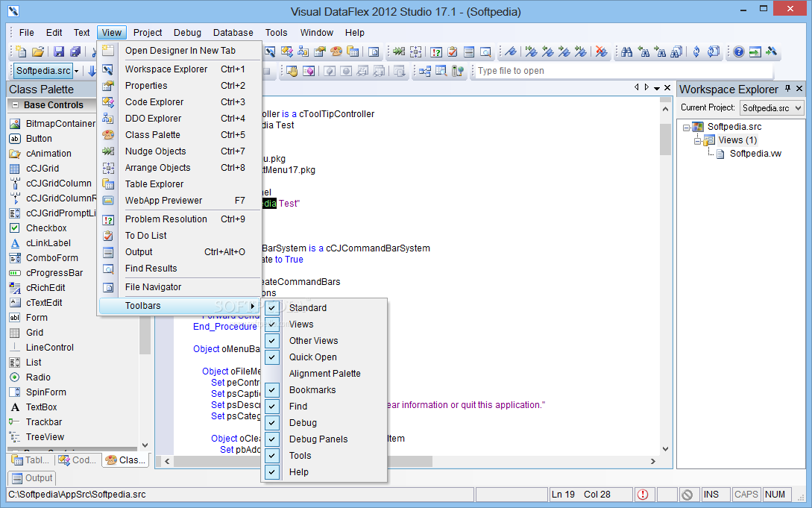
Task: Toggle the Tools toolbar checkbox
Action: (272, 456)
